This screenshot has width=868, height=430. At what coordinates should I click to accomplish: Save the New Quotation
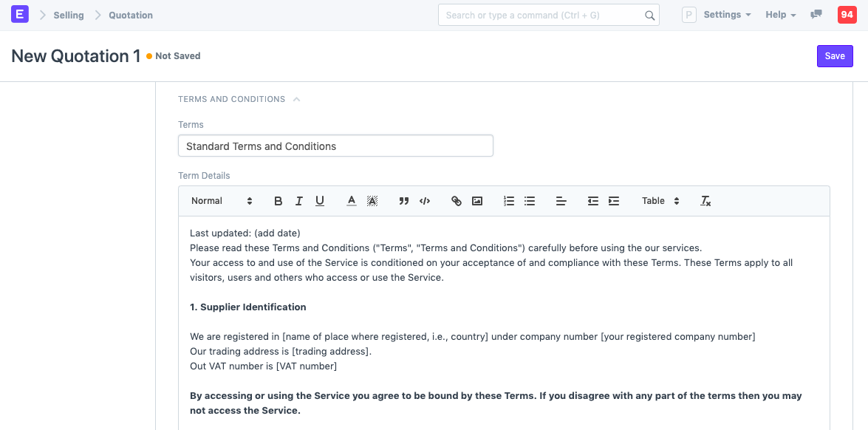834,55
